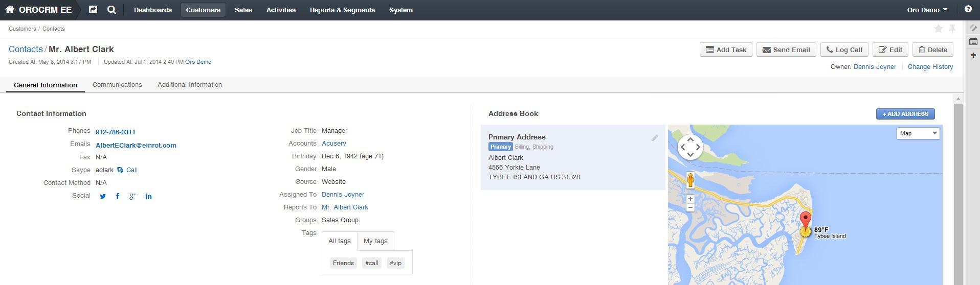The width and height of the screenshot is (980, 285).
Task: Pin this page using the pushpin icon
Action: point(952,29)
